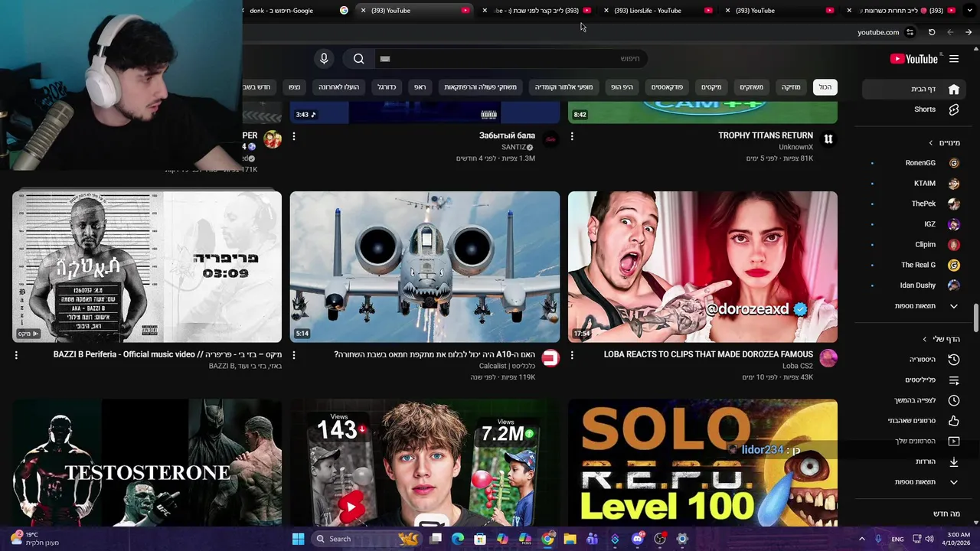980x551 pixels.
Task: Open more options for LOBA REACTS video
Action: click(572, 355)
